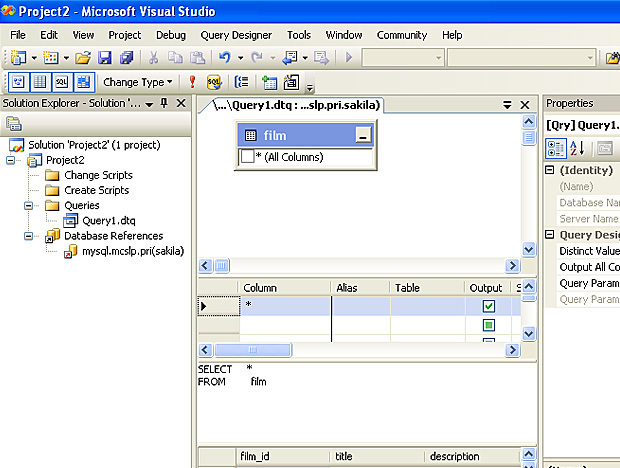Open the Community menu

[402, 35]
